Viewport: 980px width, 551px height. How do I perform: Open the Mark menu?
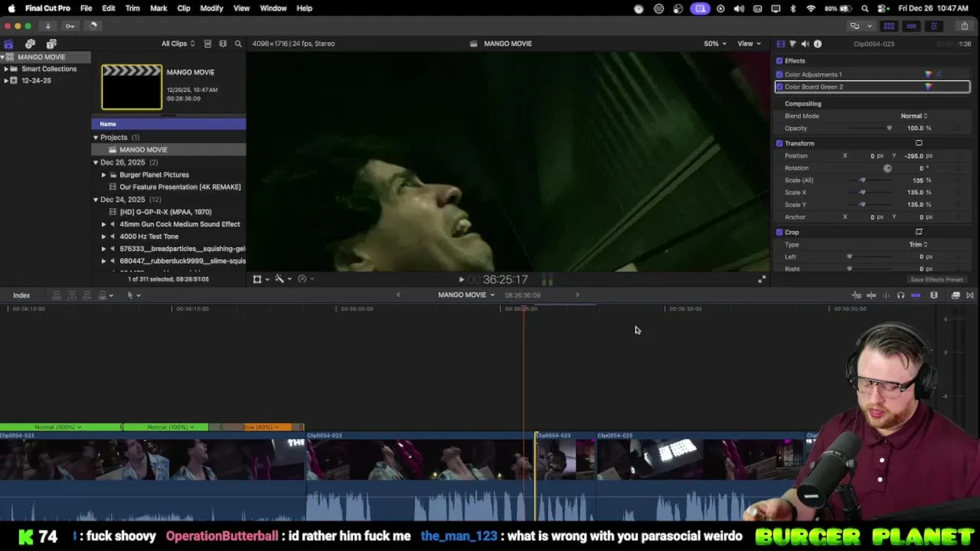158,8
